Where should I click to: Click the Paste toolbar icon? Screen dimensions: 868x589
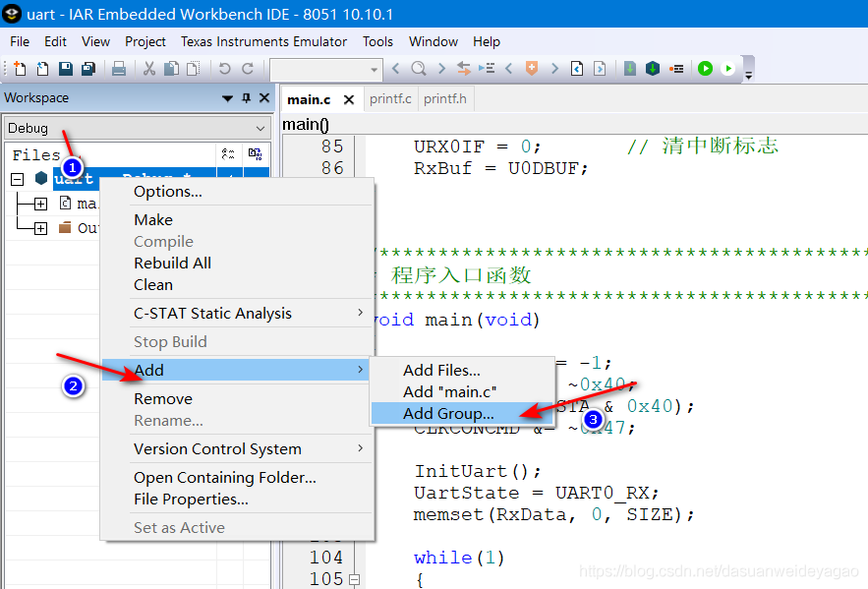[194, 69]
